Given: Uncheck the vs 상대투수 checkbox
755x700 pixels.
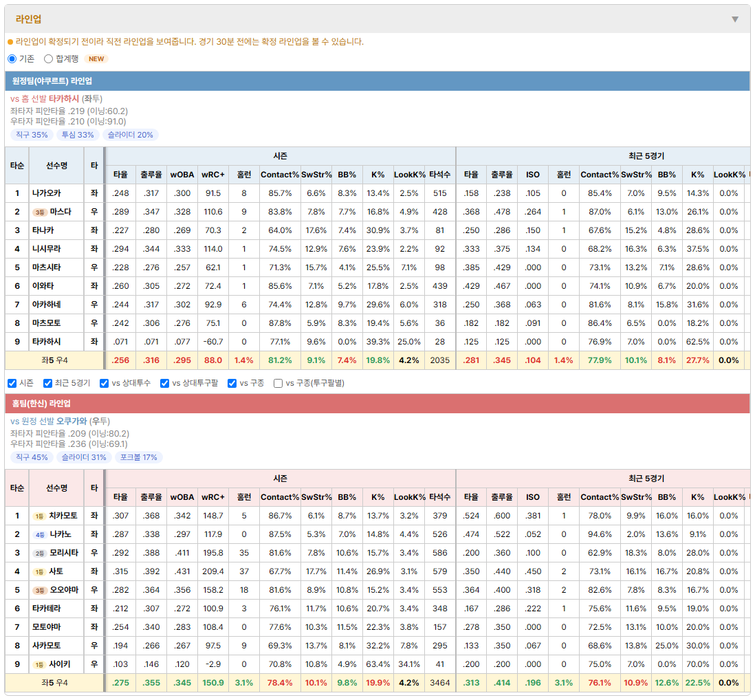Looking at the screenshot, I should pyautogui.click(x=104, y=383).
